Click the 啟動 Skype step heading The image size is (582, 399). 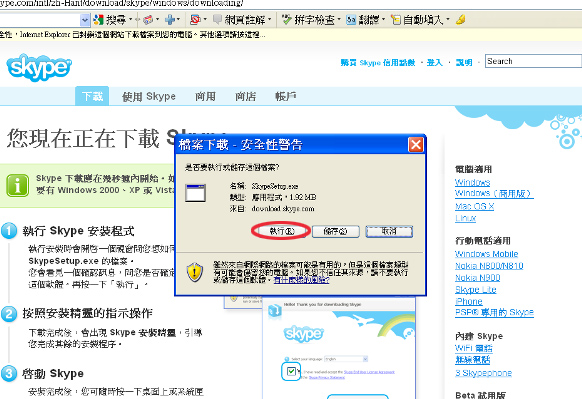coord(53,373)
